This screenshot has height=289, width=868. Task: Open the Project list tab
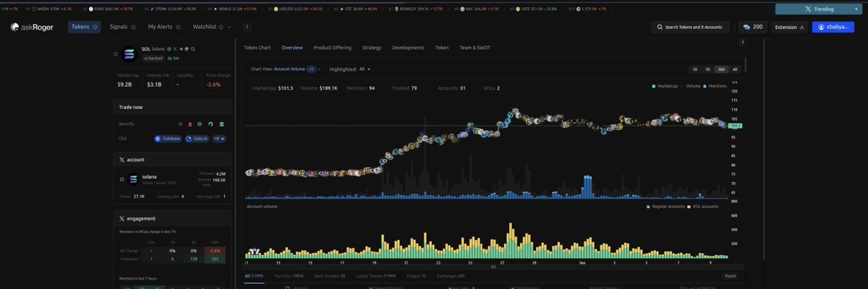416,276
